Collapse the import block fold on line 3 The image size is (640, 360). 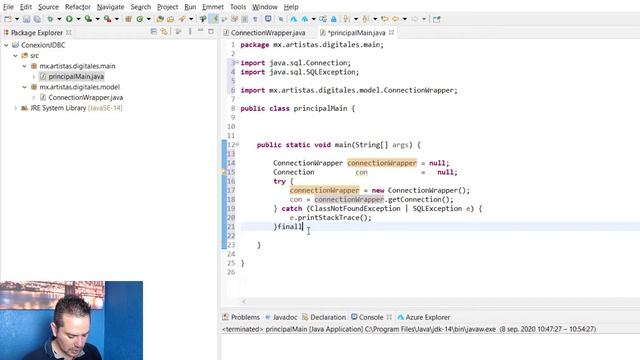pyautogui.click(x=238, y=62)
